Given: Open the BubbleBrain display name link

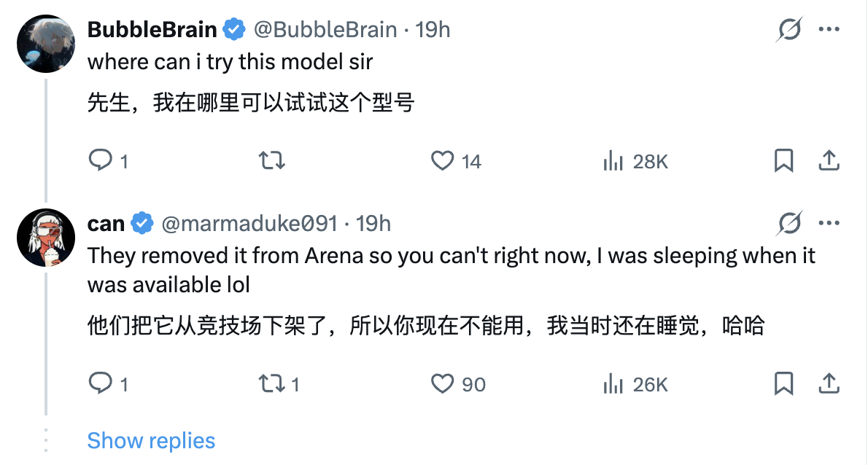Looking at the screenshot, I should pos(152,30).
